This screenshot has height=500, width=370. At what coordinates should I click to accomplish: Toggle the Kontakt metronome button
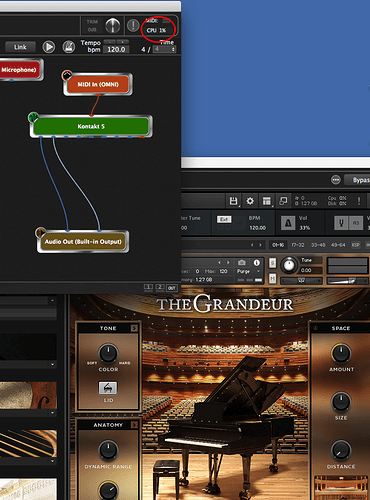[x=288, y=223]
